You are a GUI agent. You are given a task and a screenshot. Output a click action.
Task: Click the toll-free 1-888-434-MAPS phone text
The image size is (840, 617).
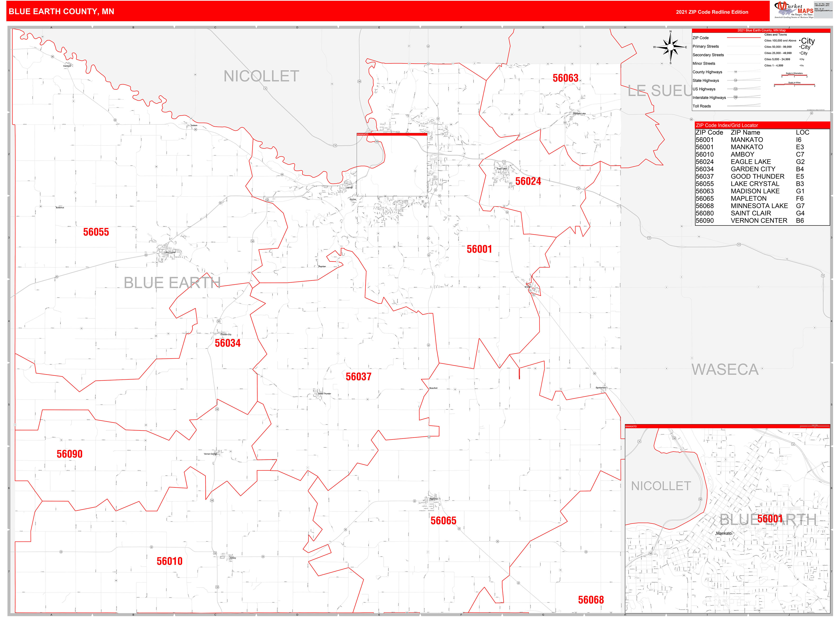pyautogui.click(x=822, y=6)
